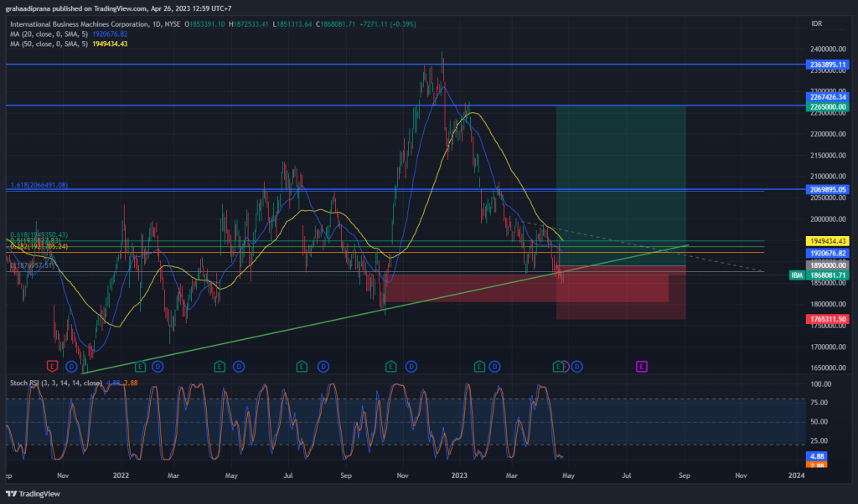Open the TradingView logo link

click(x=33, y=494)
